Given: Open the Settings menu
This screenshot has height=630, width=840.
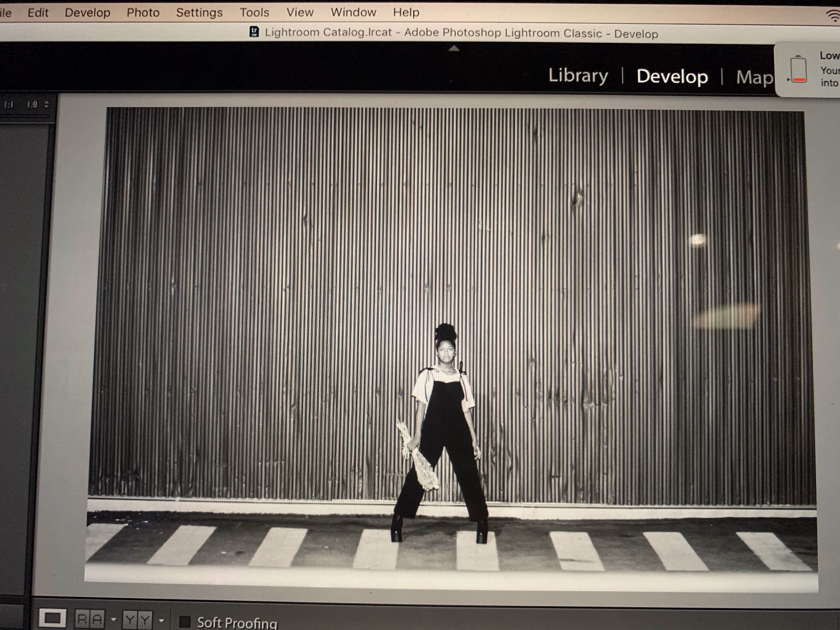Looking at the screenshot, I should [x=199, y=12].
